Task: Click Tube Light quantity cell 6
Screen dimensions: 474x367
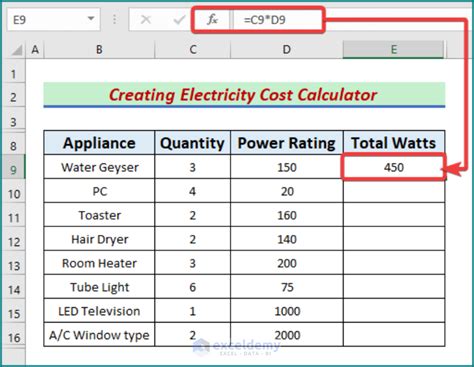Action: pyautogui.click(x=193, y=287)
